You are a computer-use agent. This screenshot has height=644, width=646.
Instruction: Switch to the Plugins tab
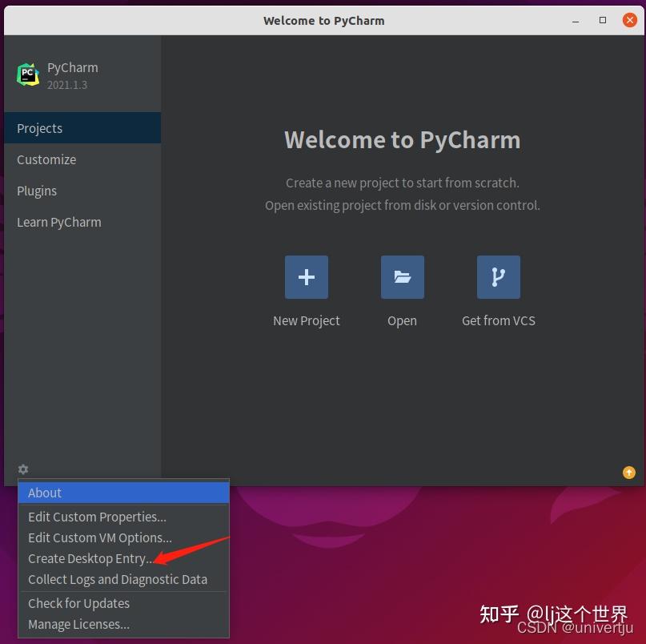[37, 191]
